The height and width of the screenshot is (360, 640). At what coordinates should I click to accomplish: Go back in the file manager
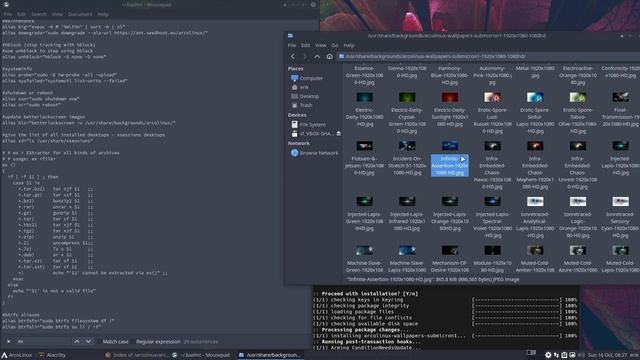[x=293, y=56]
